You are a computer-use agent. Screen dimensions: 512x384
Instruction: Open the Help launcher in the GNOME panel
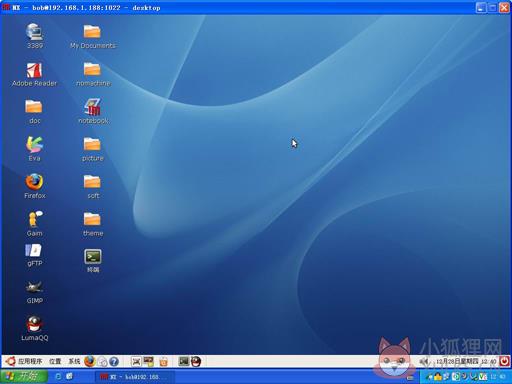click(114, 362)
